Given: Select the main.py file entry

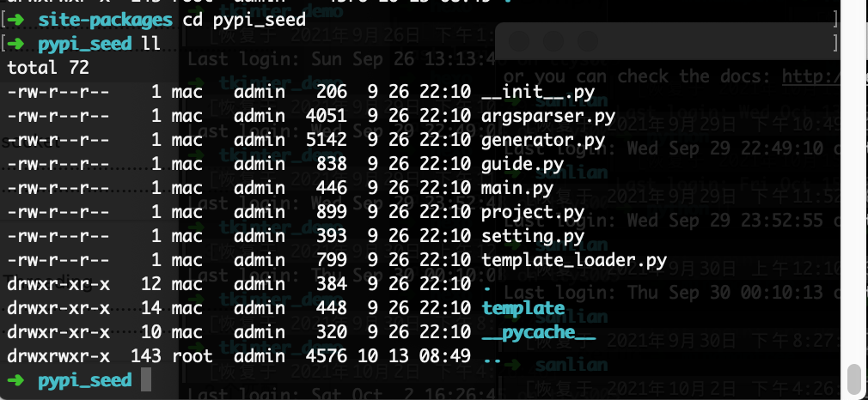Looking at the screenshot, I should (517, 188).
